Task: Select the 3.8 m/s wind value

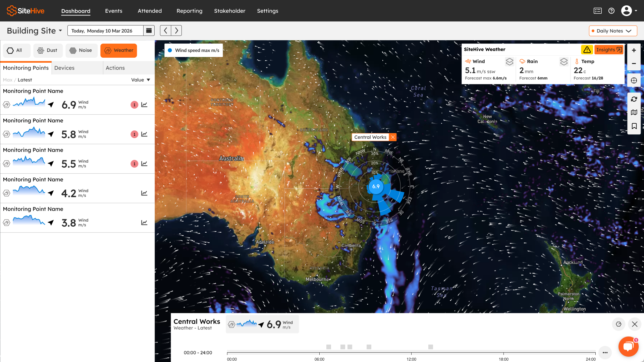Action: pyautogui.click(x=69, y=223)
